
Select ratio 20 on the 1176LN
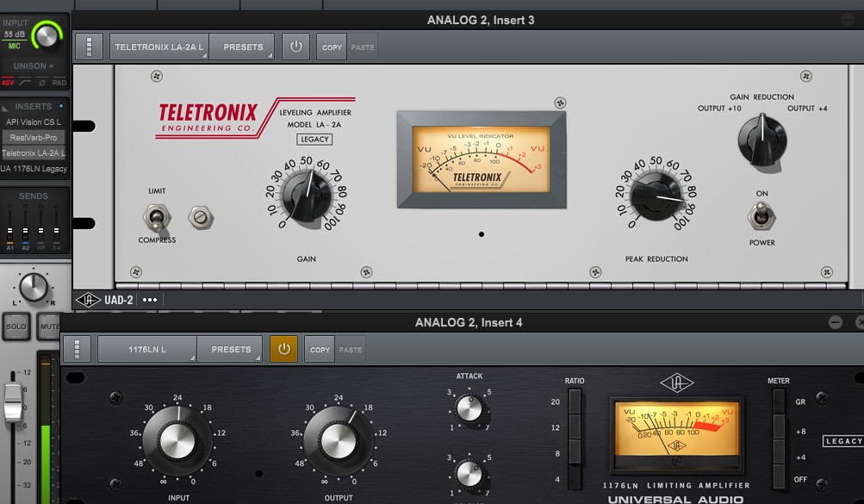point(575,402)
